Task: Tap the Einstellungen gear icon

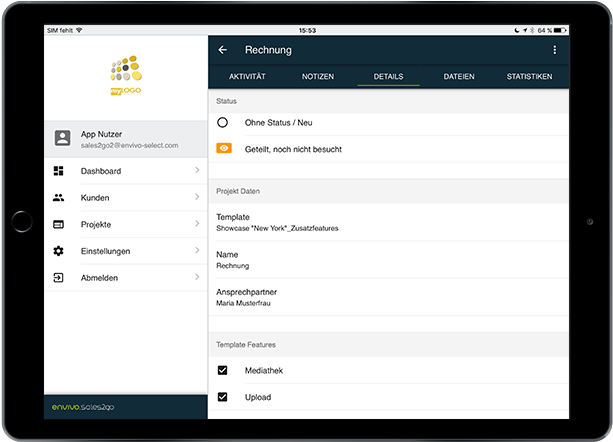Action: tap(59, 251)
